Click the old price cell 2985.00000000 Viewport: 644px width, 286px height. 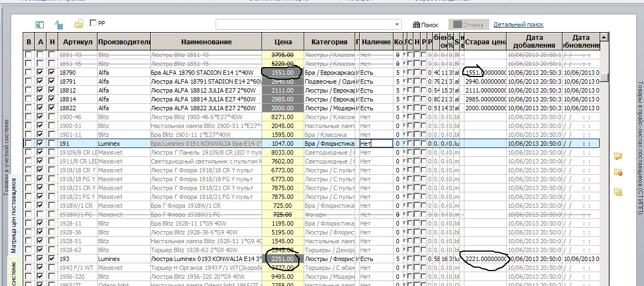485,99
